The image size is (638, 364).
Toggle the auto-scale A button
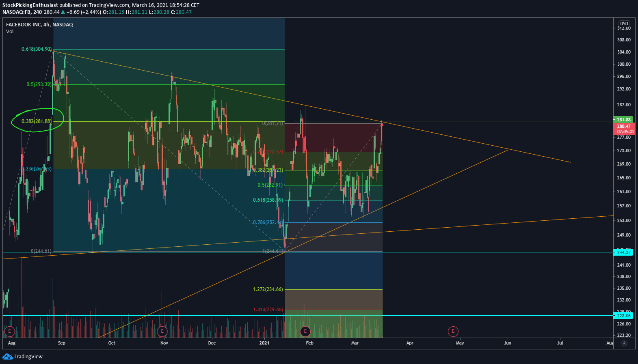[624, 343]
